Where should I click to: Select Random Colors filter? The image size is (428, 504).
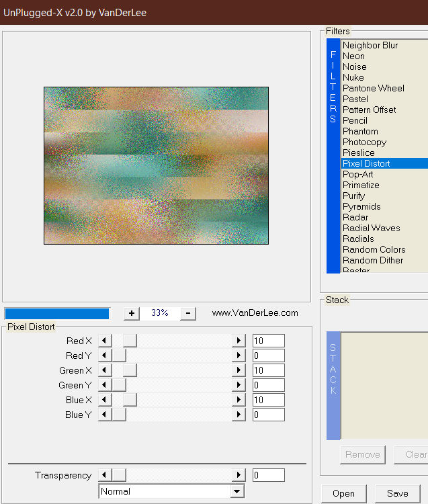coord(374,249)
